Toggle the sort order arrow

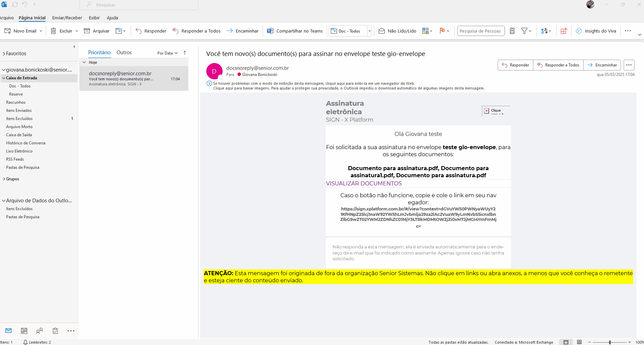pyautogui.click(x=185, y=53)
